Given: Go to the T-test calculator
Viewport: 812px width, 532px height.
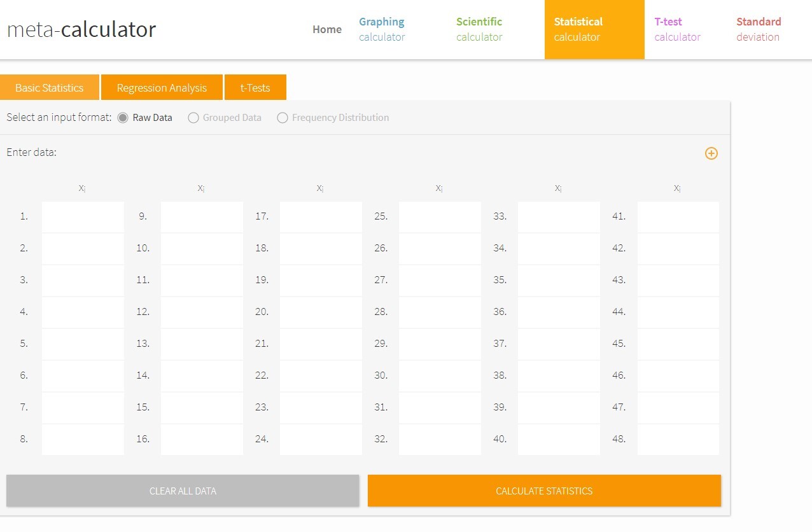Looking at the screenshot, I should (676, 29).
